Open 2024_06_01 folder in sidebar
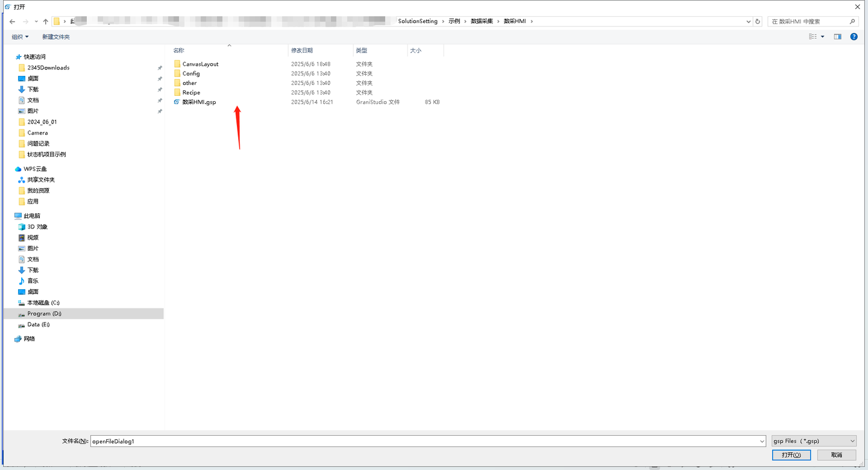Screen dimensions: 868x470 [x=42, y=122]
